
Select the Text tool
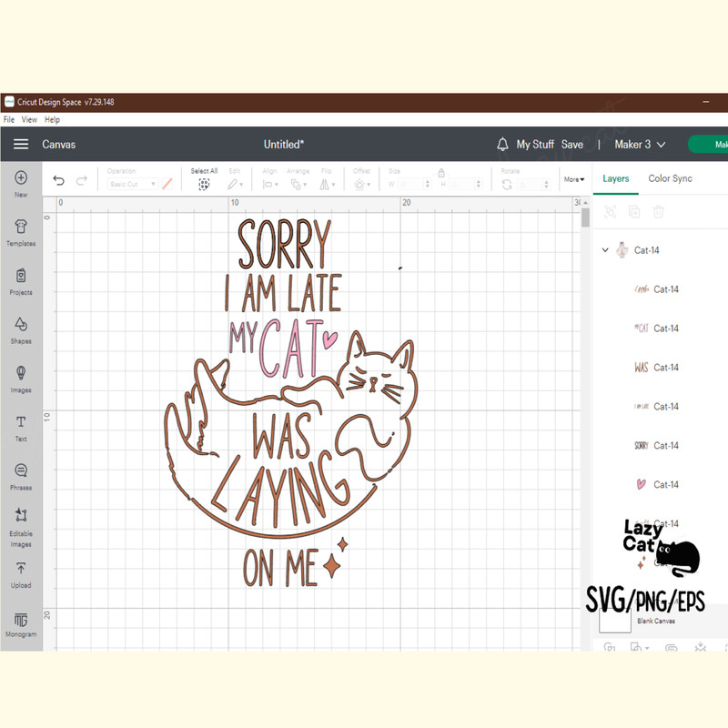tap(21, 424)
